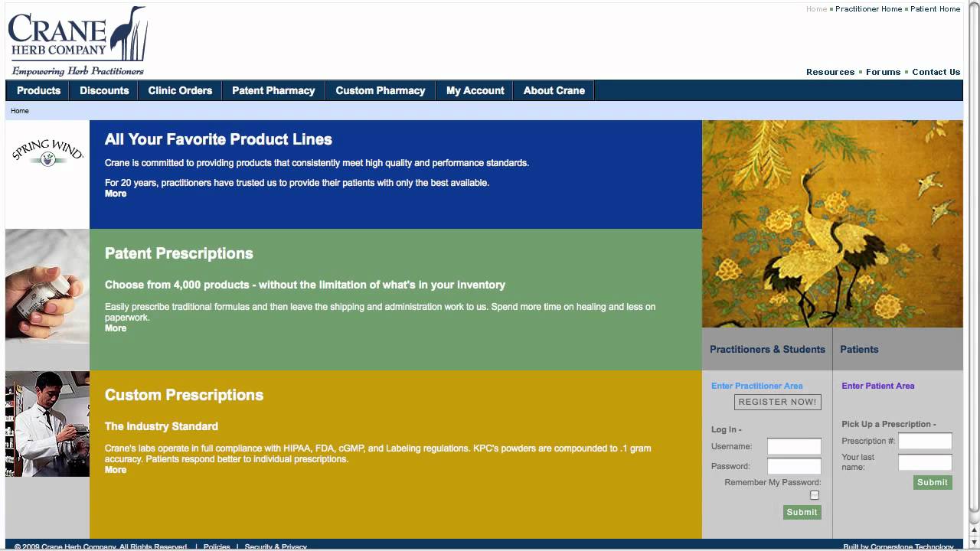
Task: Open the Security & Privacy footer link
Action: (x=276, y=546)
